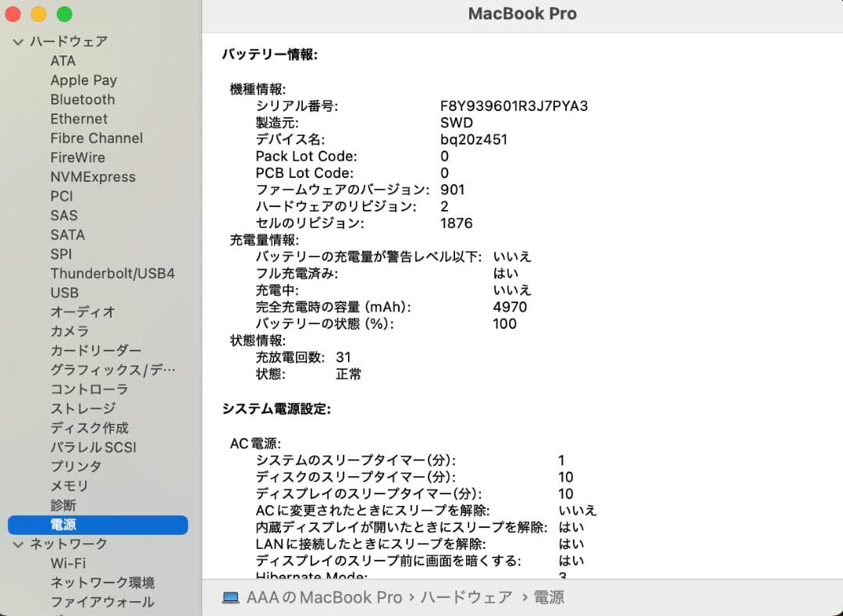Open the Bluetooth hardware section
This screenshot has height=616, width=843.
pyautogui.click(x=82, y=99)
